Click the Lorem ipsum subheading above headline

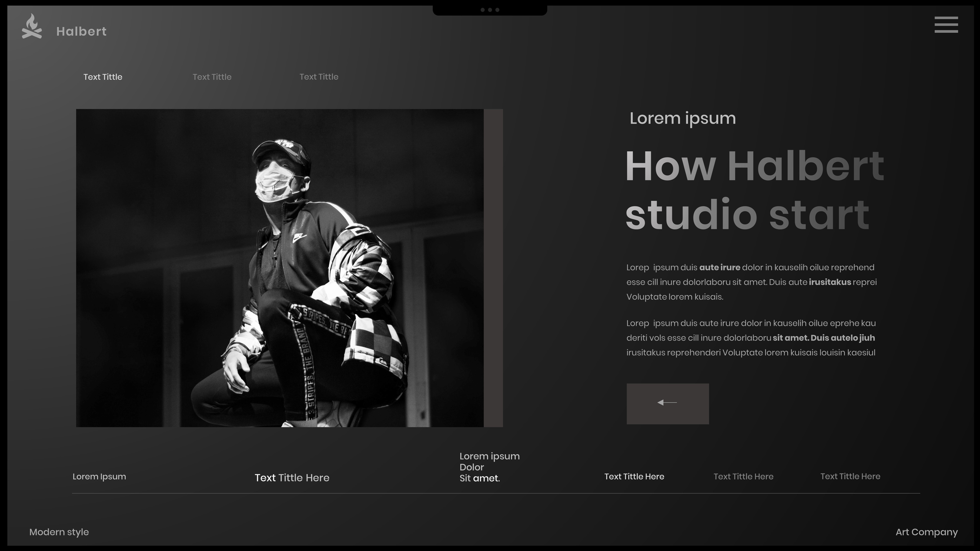682,118
